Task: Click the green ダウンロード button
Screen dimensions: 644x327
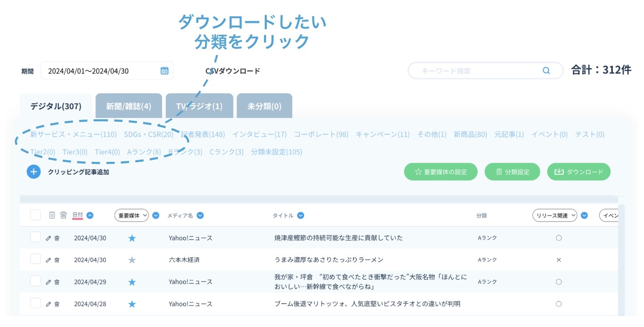Action: click(578, 172)
